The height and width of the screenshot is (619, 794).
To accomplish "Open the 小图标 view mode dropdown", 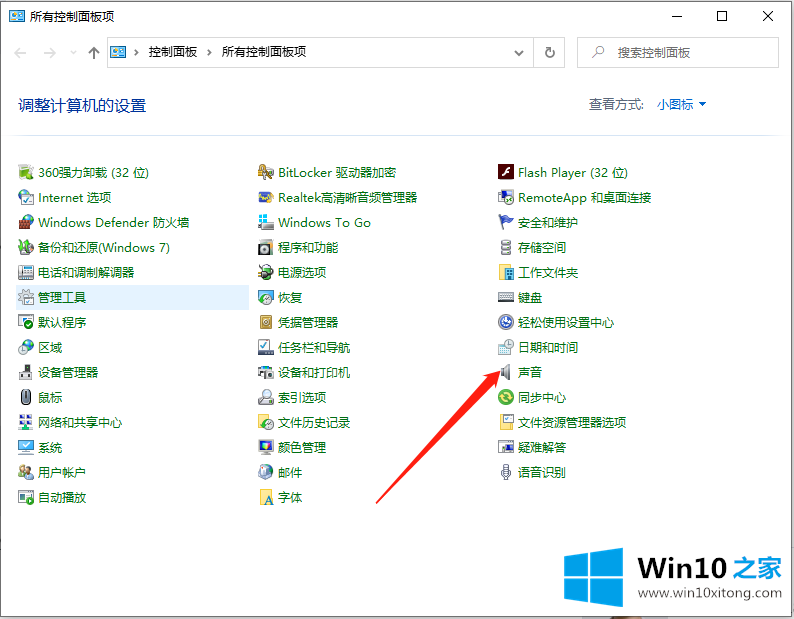I will [681, 105].
